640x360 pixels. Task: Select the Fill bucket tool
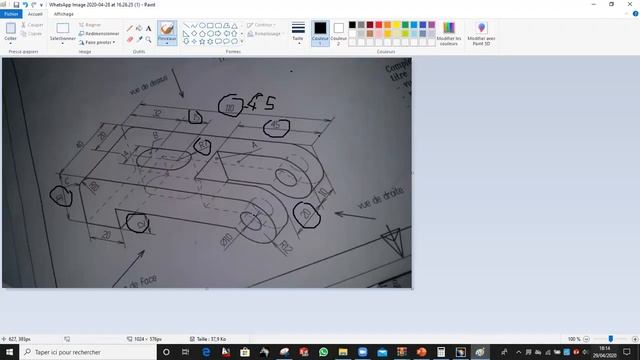tap(139, 28)
